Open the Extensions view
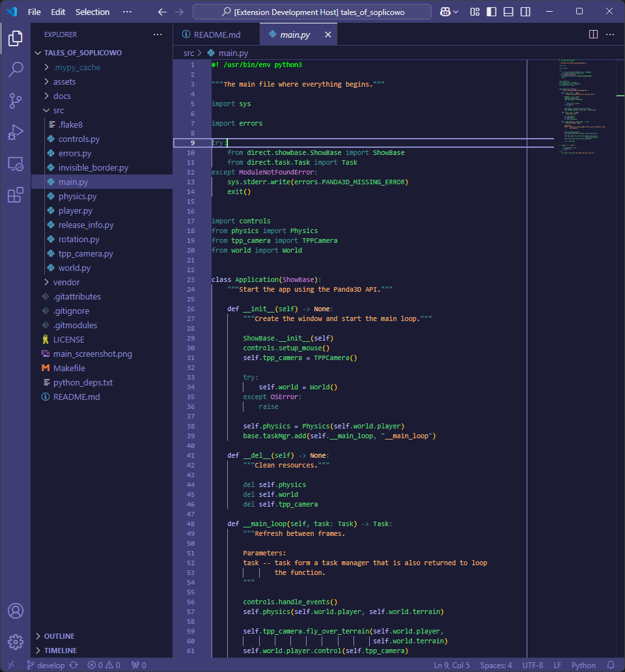Viewport: 625px width, 672px height. point(15,195)
